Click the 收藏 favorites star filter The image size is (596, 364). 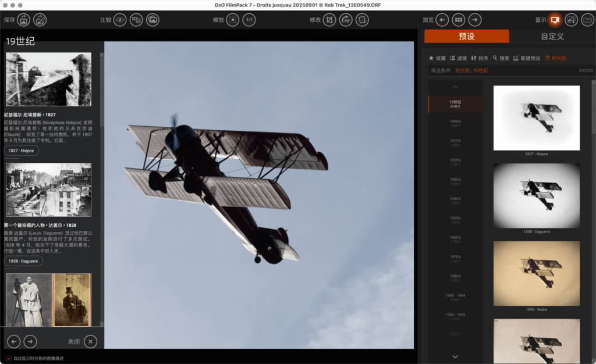(x=437, y=58)
